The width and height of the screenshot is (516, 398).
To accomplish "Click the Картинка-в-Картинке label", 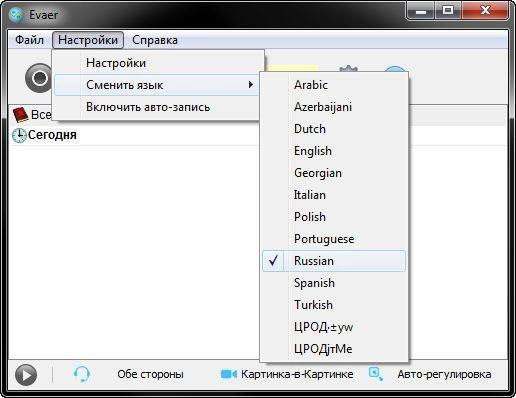I will pyautogui.click(x=297, y=374).
